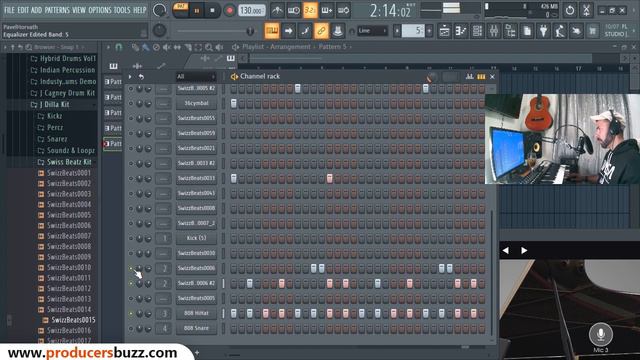This screenshot has height=360, width=640.
Task: Toggle typing keyboard to piano icon
Action: (x=272, y=31)
